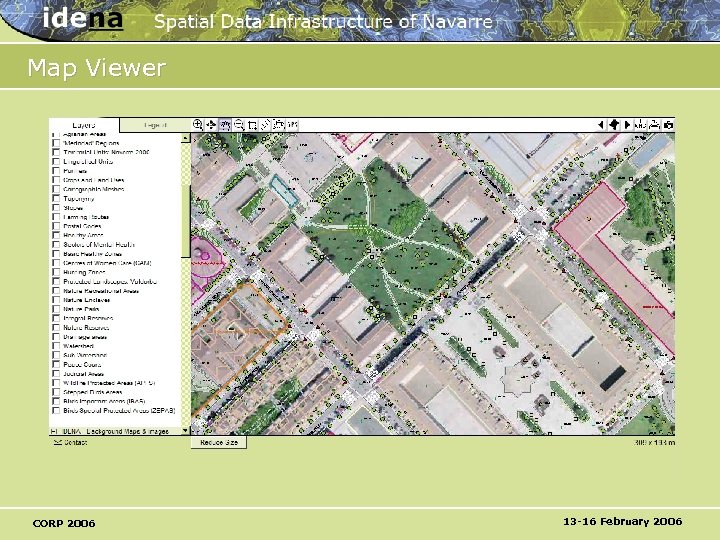This screenshot has height=540, width=720.
Task: Select Cartographic Meshes layer label
Action: click(x=94, y=189)
